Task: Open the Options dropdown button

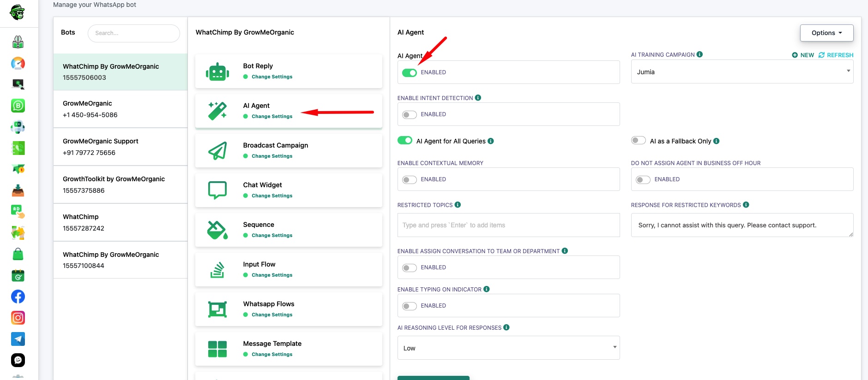Action: click(x=826, y=33)
